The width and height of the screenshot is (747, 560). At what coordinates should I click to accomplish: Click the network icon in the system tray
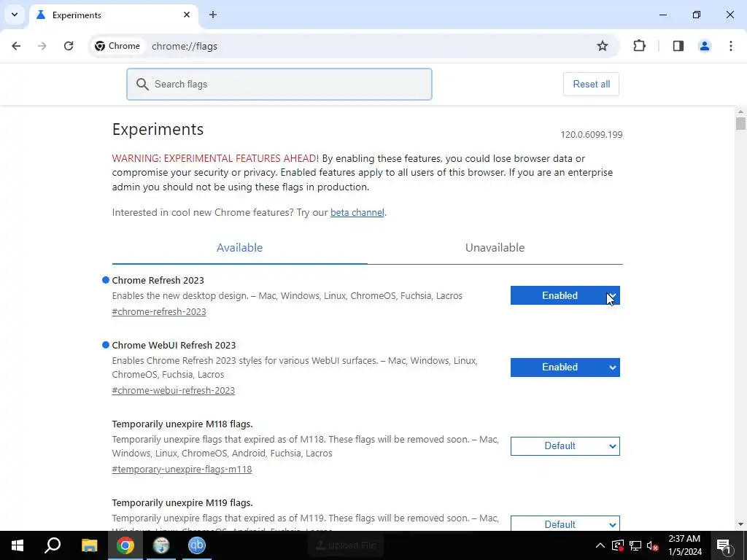click(635, 545)
